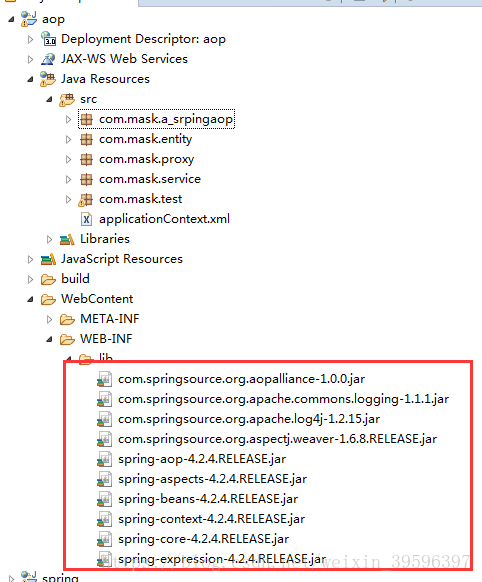Screen dimensions: 482x582
Task: Click JAX-WS Web Services icon
Action: [x=48, y=59]
